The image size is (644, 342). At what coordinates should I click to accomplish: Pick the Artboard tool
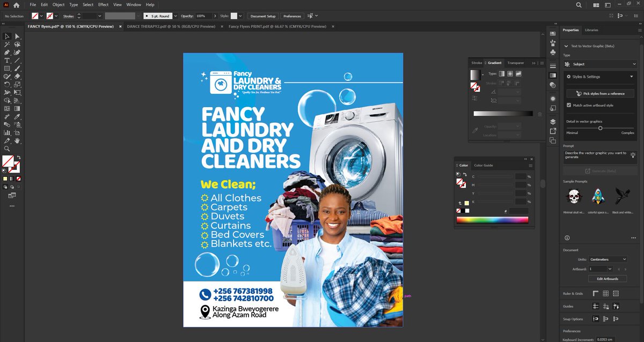tap(17, 132)
